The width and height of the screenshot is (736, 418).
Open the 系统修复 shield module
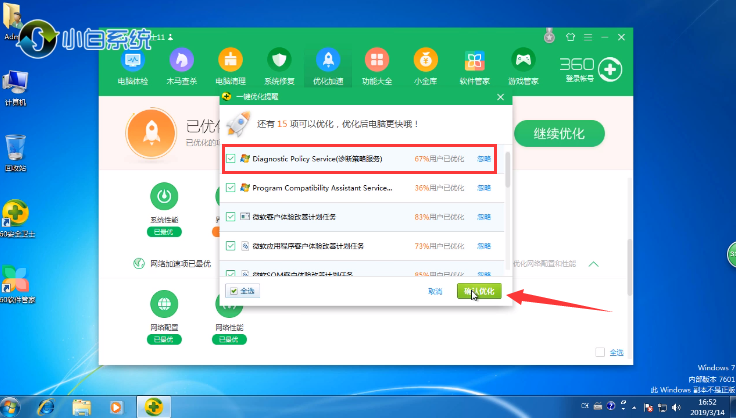tap(279, 66)
